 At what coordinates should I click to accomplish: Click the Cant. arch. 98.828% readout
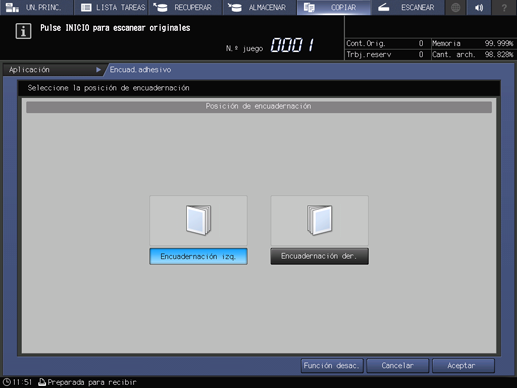(x=472, y=54)
